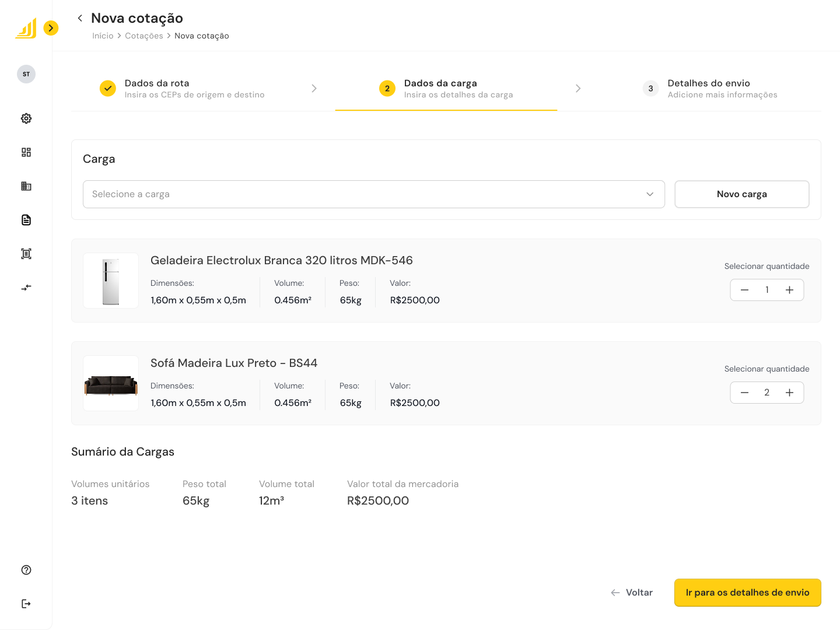840x630 pixels.
Task: Open Cotações breadcrumb link
Action: point(143,36)
